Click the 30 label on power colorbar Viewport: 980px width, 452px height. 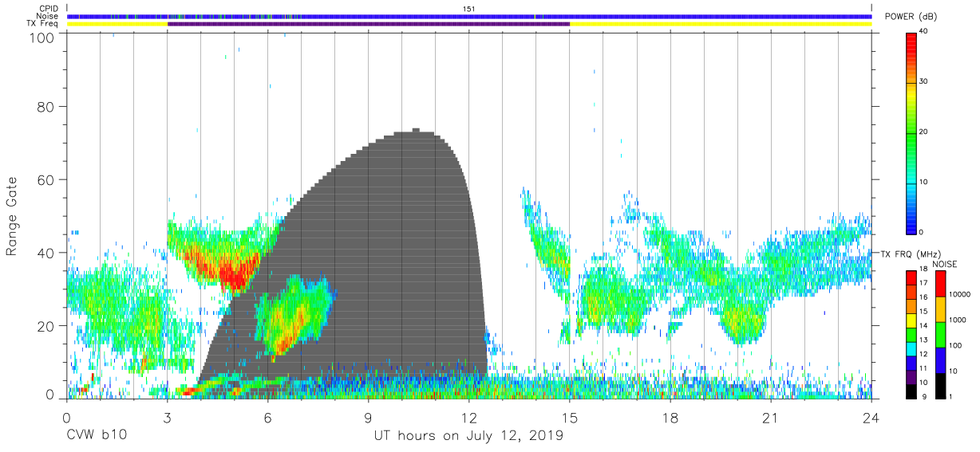pos(923,81)
